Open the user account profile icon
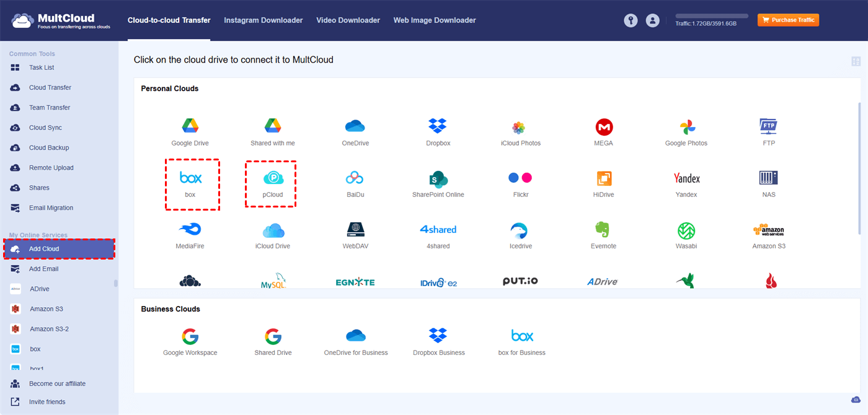 click(x=652, y=20)
